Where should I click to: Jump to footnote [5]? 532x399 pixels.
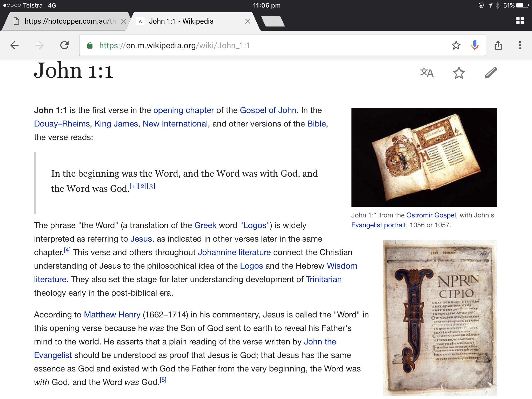point(163,380)
